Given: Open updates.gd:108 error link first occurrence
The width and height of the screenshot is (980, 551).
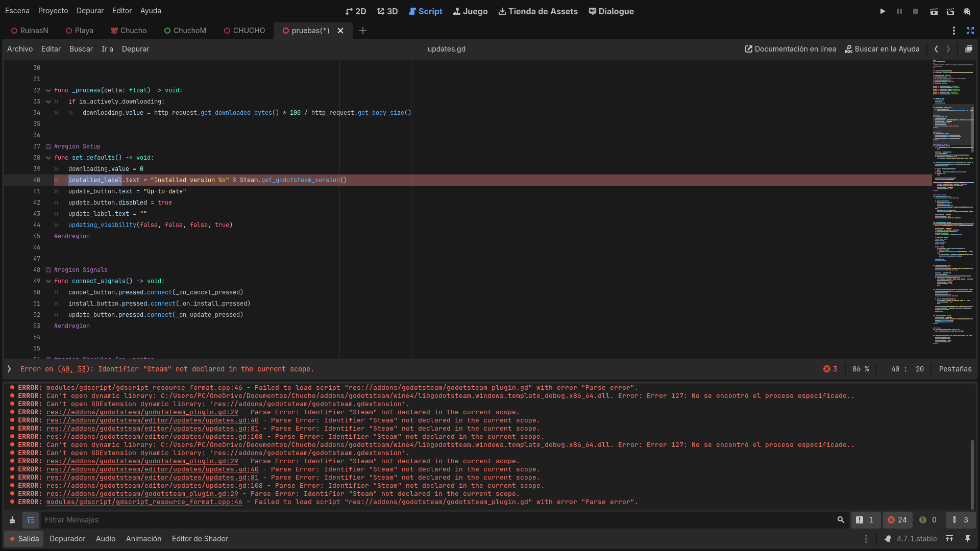Looking at the screenshot, I should [154, 437].
